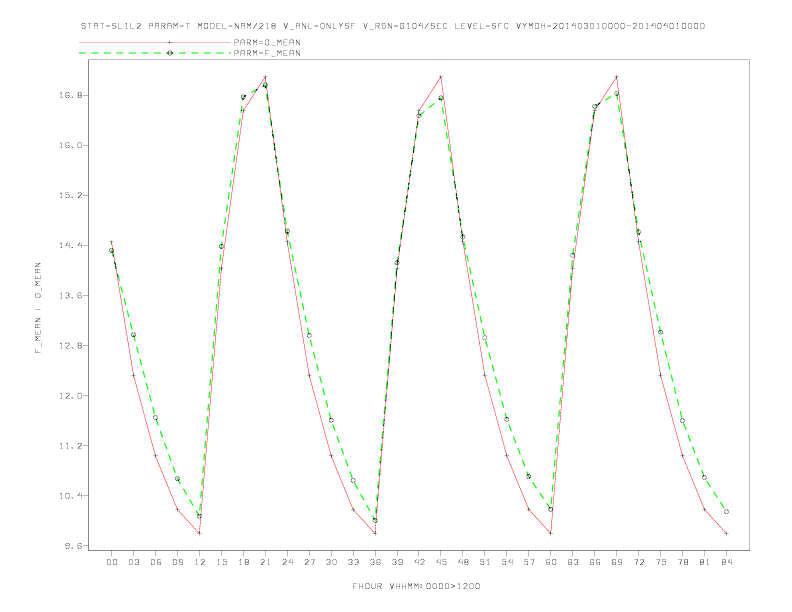The image size is (792, 612).
Task: Click the 12.8 y-axis tick label
Action: pyautogui.click(x=70, y=345)
